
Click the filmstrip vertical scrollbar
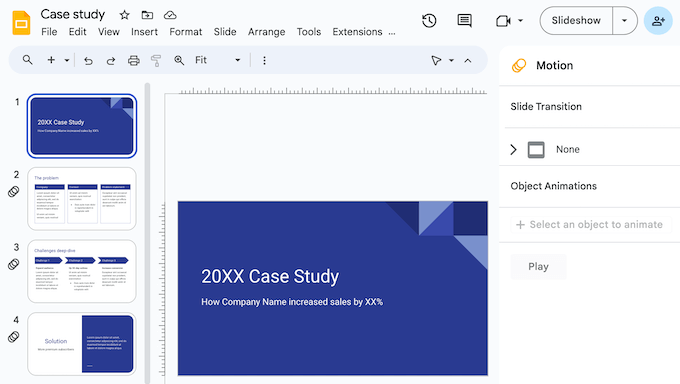[x=147, y=233]
